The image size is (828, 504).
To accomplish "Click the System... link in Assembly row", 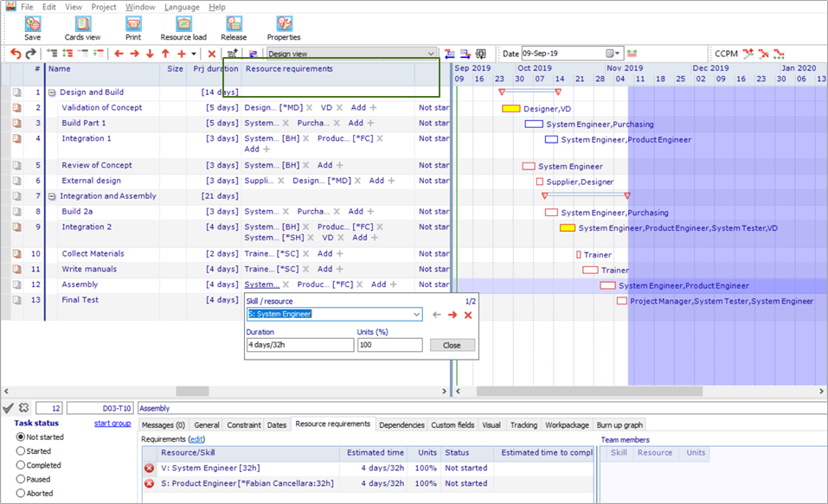I will pos(262,284).
